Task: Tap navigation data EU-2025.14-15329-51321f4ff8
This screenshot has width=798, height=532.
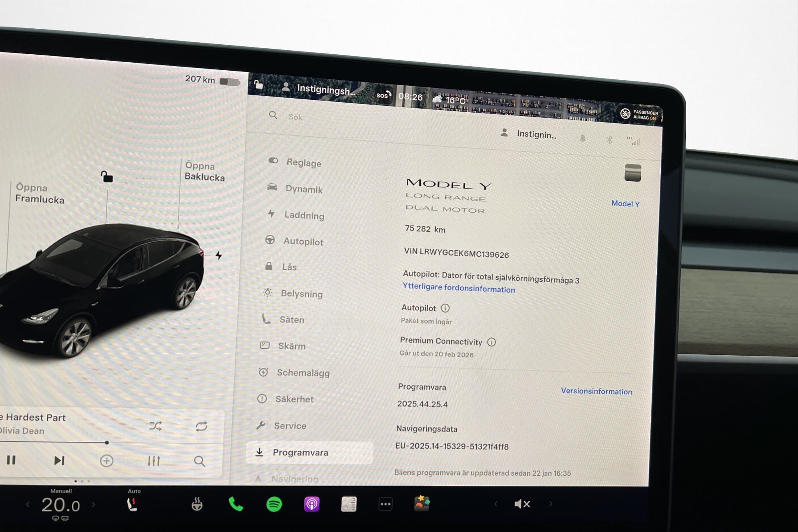Action: [452, 446]
